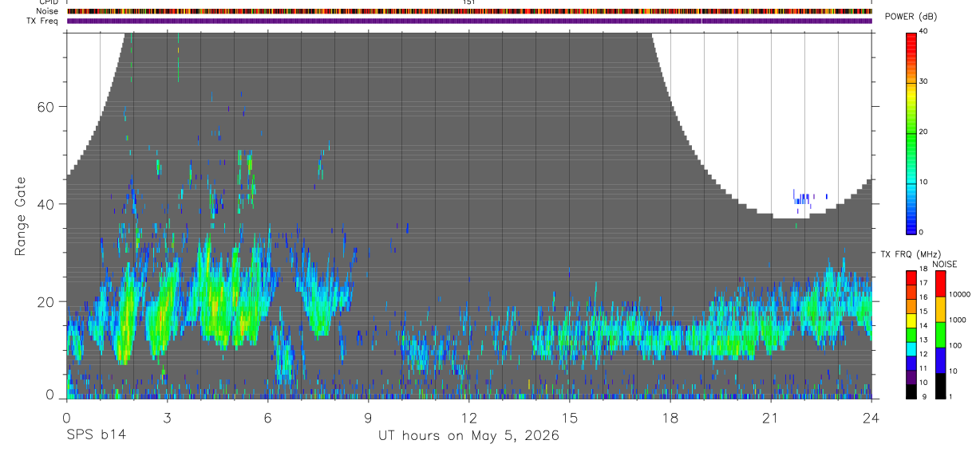The width and height of the screenshot is (980, 452).
Task: Click the NOISE color scale bar
Action: click(x=941, y=335)
